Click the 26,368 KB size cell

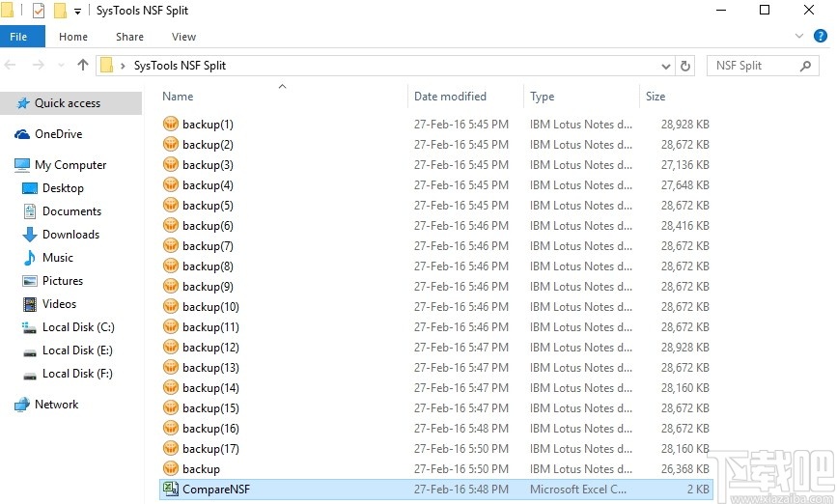tap(684, 469)
